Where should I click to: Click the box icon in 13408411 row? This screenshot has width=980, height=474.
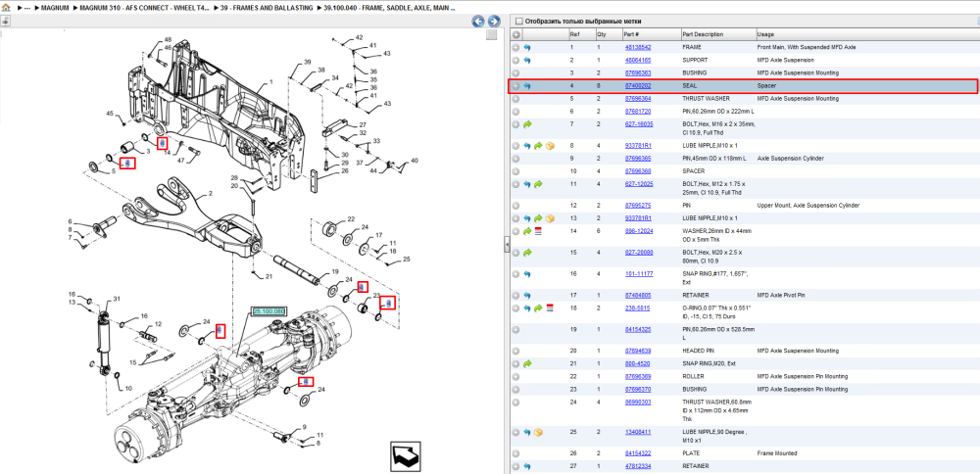click(538, 432)
